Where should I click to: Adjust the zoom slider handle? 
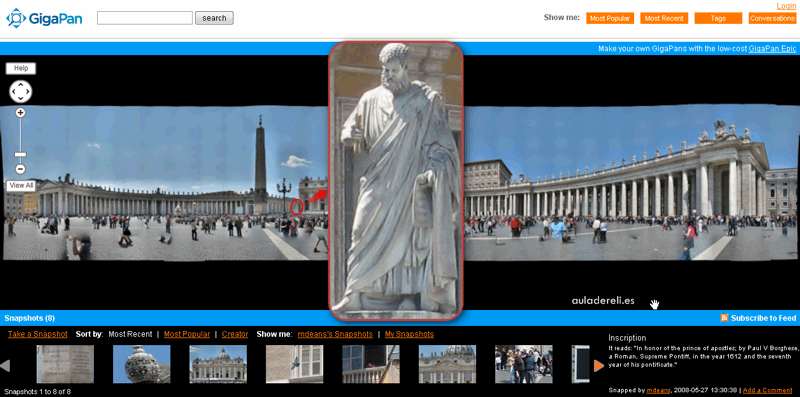pyautogui.click(x=20, y=154)
